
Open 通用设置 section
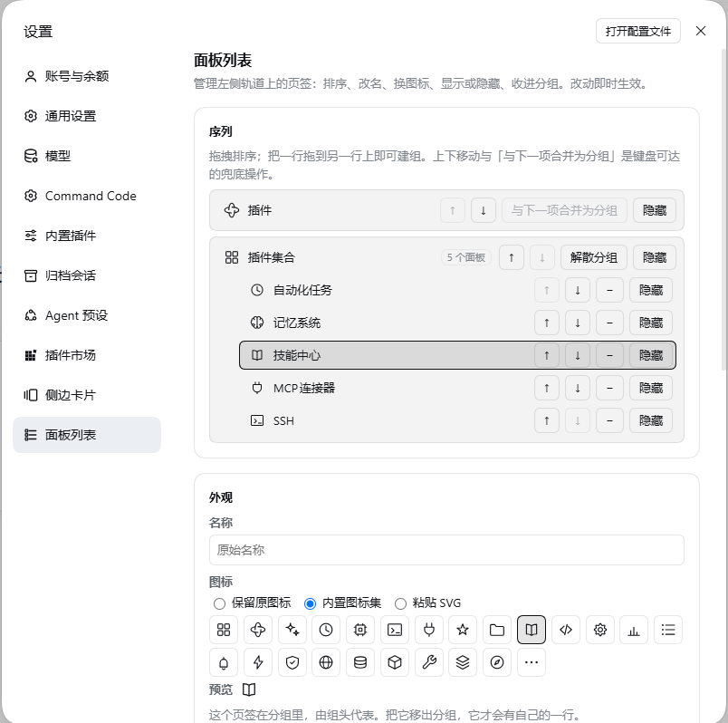(87, 116)
